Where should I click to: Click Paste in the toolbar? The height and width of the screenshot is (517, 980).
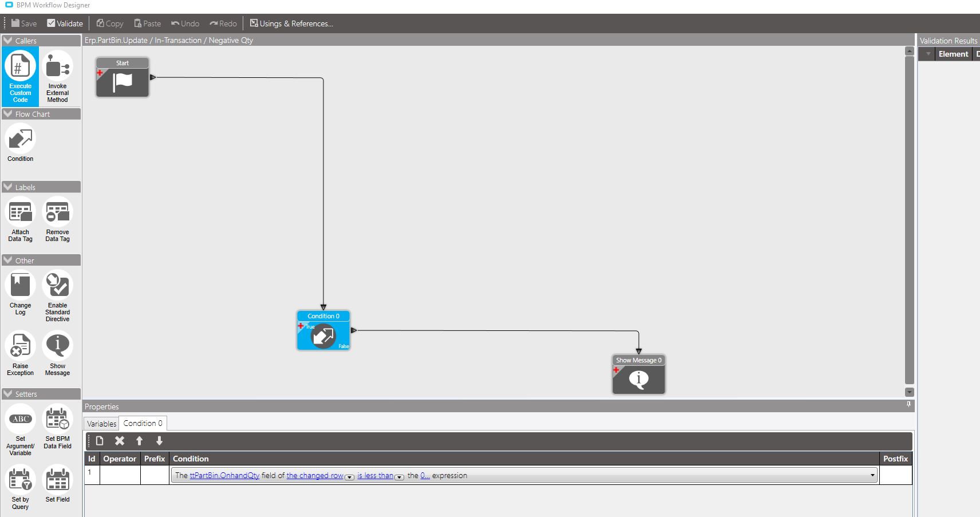tap(148, 23)
